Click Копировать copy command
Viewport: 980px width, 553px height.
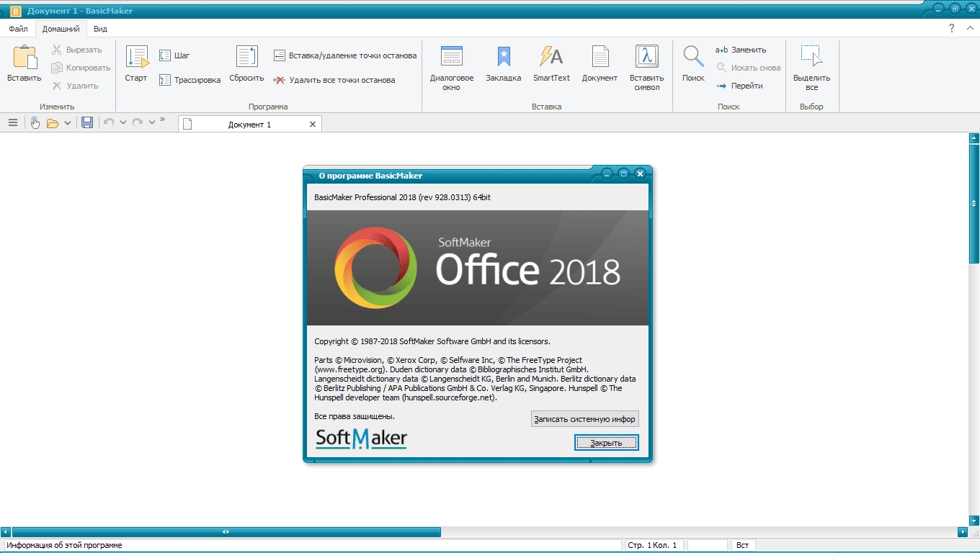pos(81,68)
